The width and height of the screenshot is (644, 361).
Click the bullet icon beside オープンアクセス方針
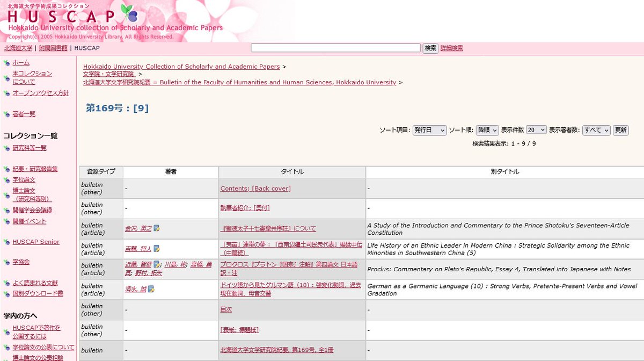point(6,93)
